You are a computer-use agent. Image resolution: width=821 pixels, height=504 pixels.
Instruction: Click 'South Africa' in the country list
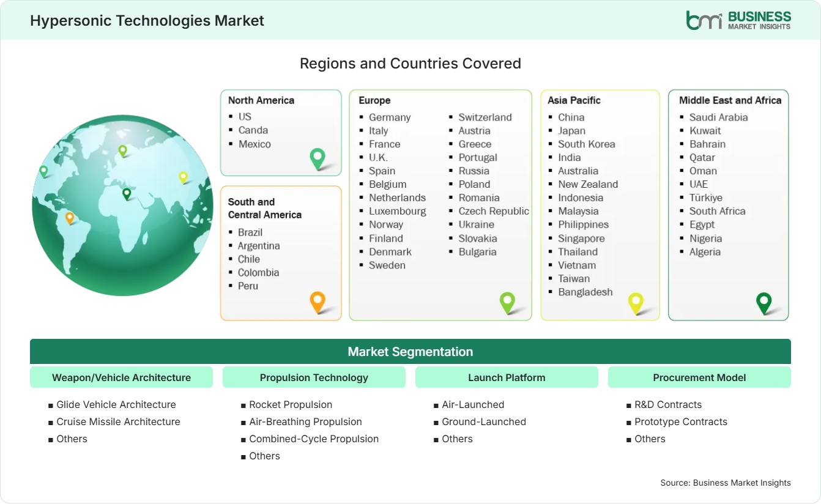point(718,211)
